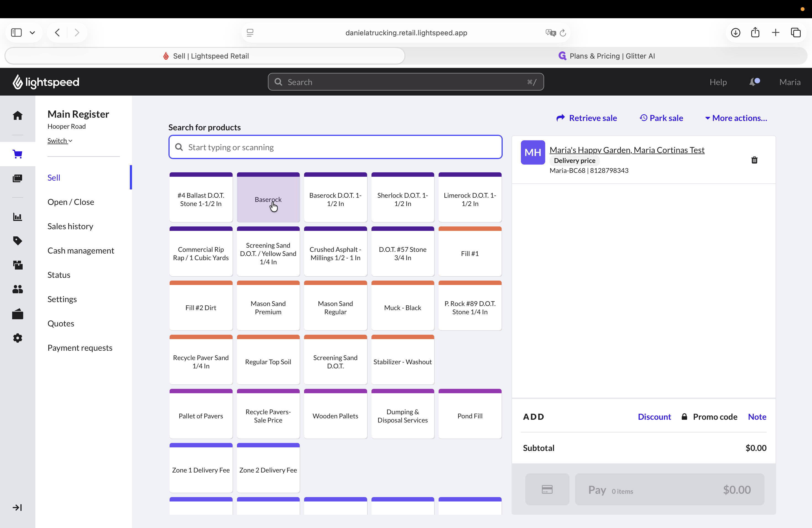This screenshot has width=812, height=528.
Task: Open Sales history in the menu
Action: tap(70, 226)
